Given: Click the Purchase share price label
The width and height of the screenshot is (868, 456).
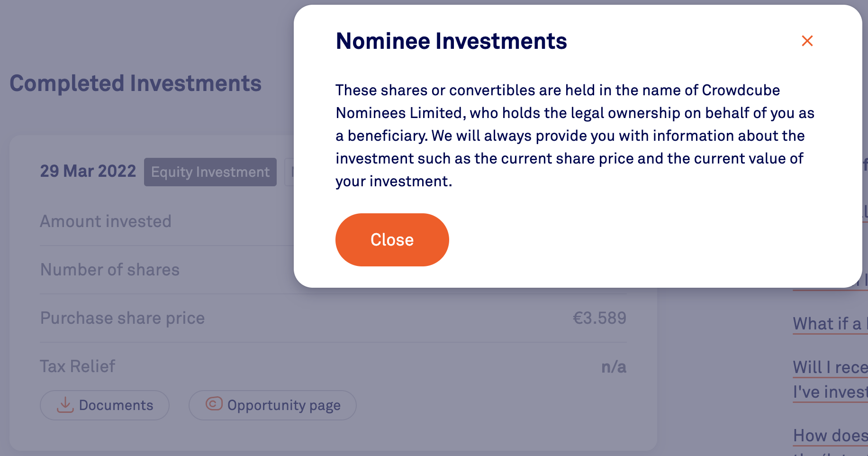Looking at the screenshot, I should tap(123, 319).
